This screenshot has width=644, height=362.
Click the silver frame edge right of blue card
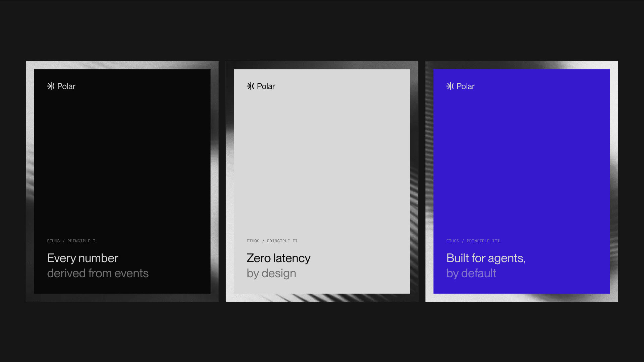(614, 181)
